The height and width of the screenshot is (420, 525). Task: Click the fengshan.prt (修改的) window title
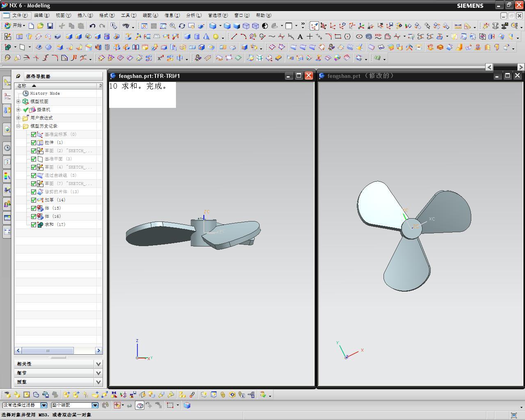361,76
